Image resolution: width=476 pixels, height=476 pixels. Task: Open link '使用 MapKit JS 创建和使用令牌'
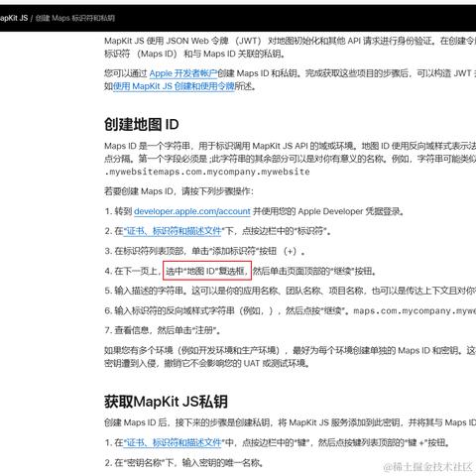pos(174,86)
